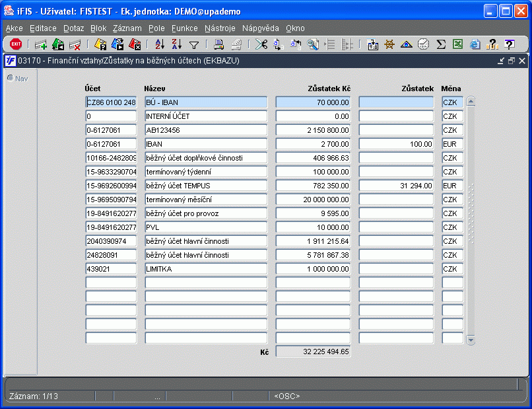Click the name field běžný účet TEMPUS
532x409 pixels.
(206, 186)
